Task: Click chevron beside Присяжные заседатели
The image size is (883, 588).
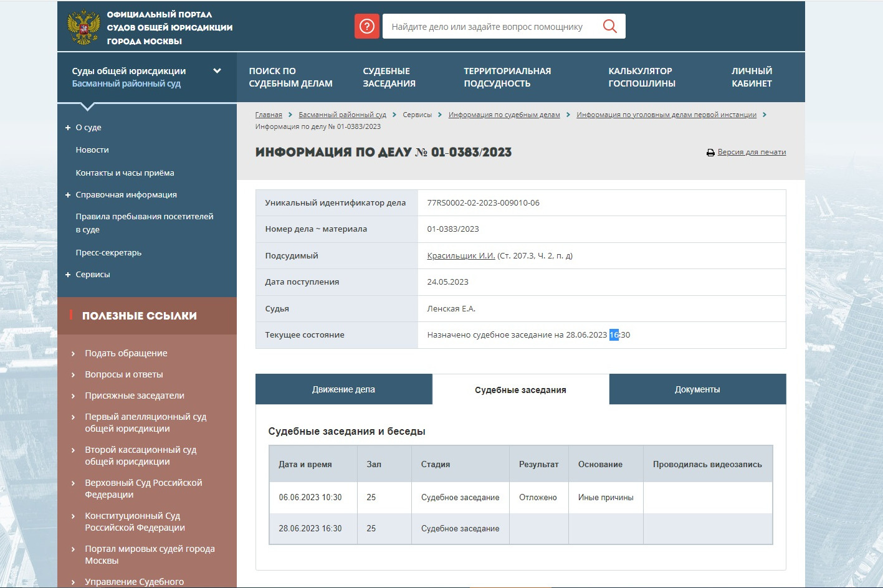Action: [73, 396]
